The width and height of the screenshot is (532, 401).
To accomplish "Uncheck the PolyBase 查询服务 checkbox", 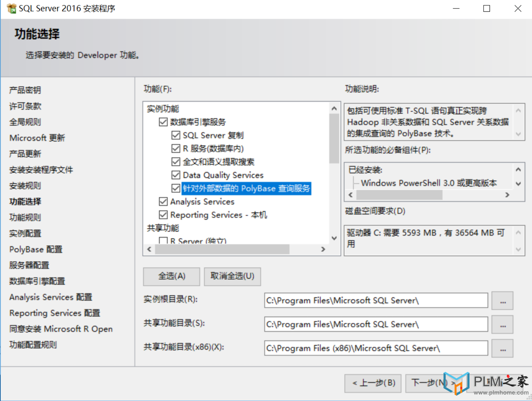I will click(176, 188).
